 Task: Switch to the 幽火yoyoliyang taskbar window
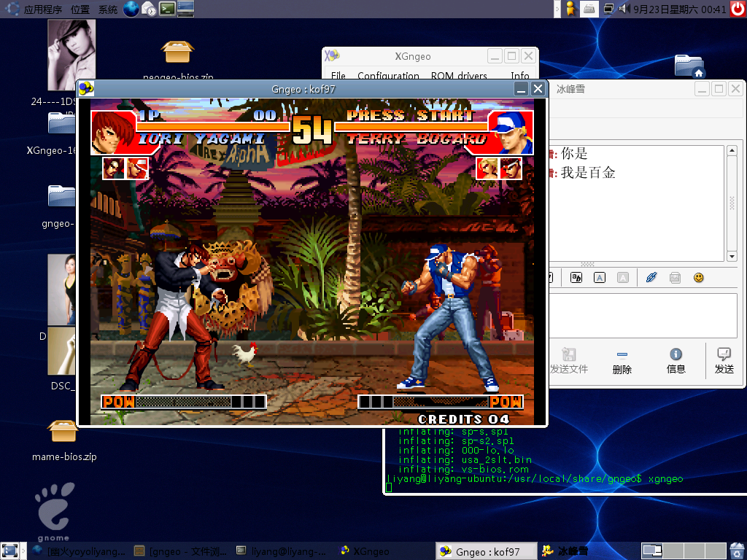pyautogui.click(x=79, y=551)
